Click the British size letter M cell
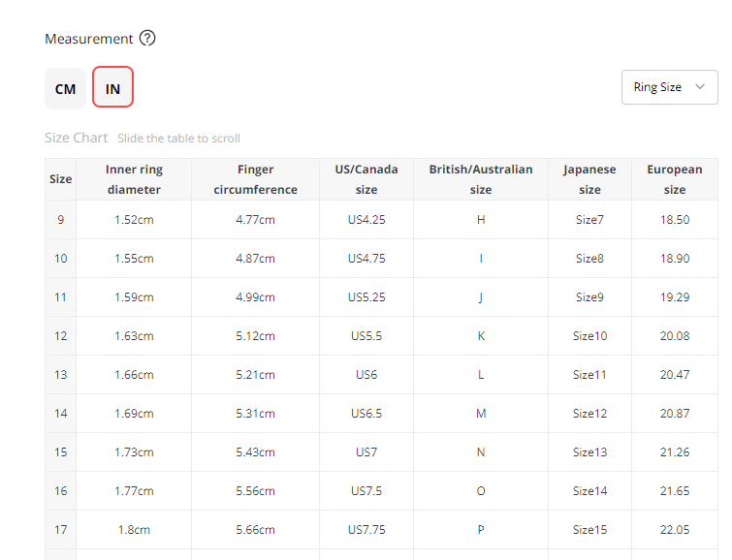Screen dimensions: 732x560 [x=480, y=414]
